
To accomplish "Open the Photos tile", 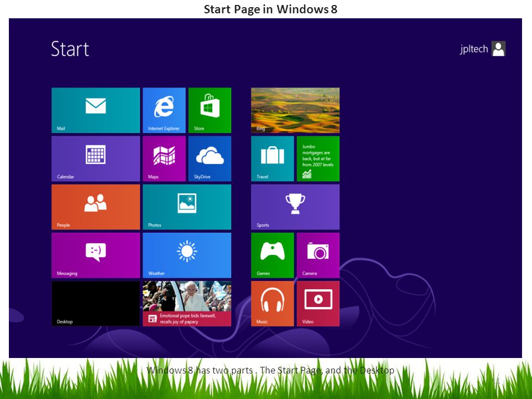I will click(187, 207).
